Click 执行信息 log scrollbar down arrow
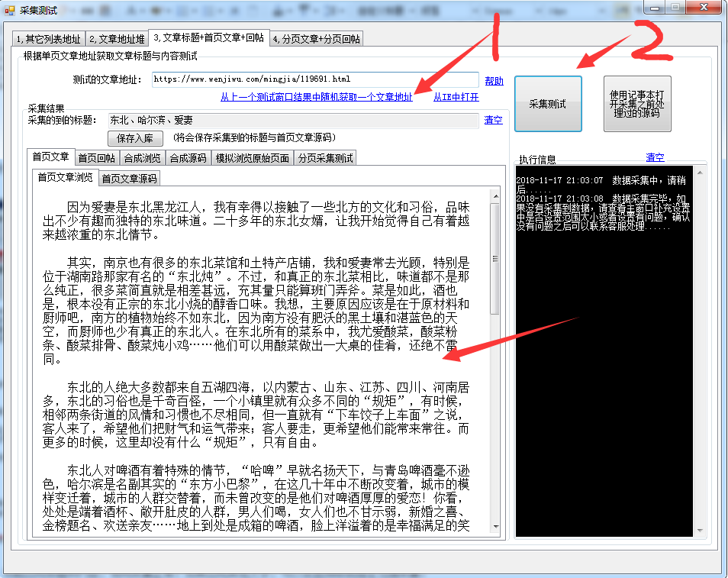Screen dimensions: 728x578 pyautogui.click(x=700, y=530)
